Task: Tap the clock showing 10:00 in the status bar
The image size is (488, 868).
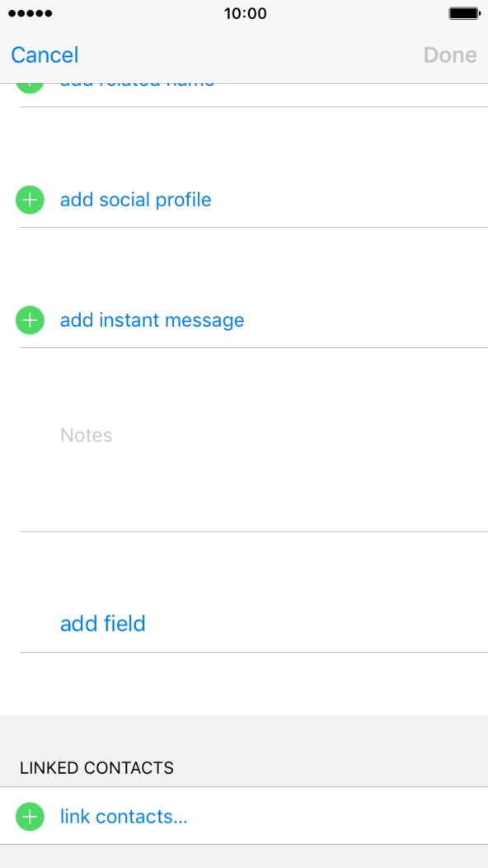Action: click(244, 13)
